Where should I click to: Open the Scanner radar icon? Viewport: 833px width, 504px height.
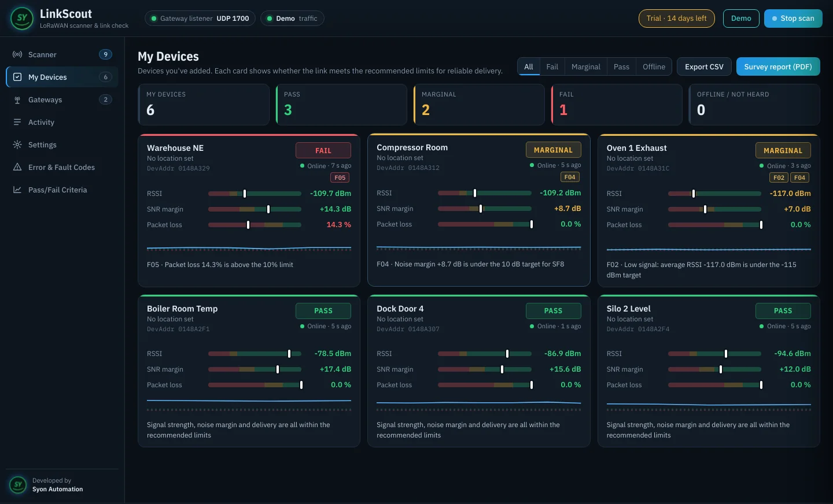tap(17, 54)
